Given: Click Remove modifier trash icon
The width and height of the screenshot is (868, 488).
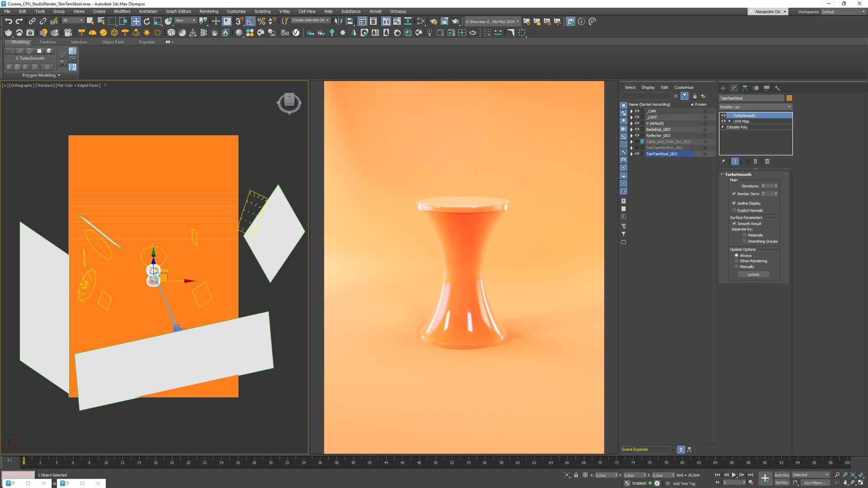Looking at the screenshot, I should [x=755, y=161].
